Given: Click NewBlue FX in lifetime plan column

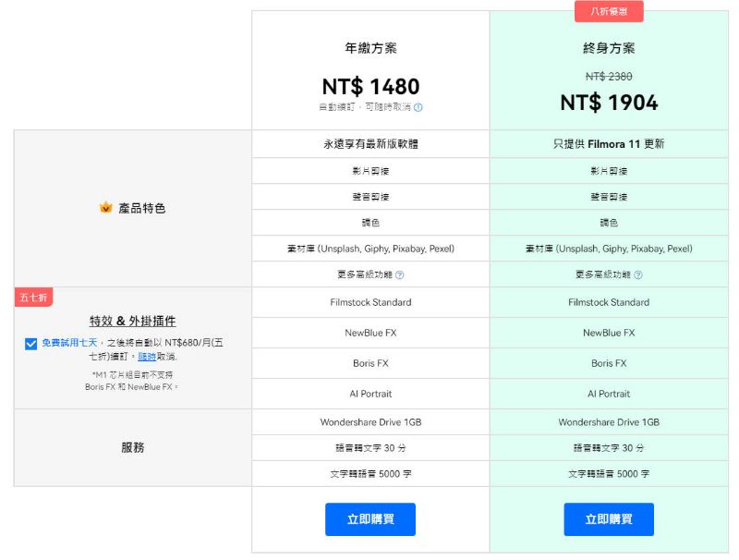Looking at the screenshot, I should point(609,333).
